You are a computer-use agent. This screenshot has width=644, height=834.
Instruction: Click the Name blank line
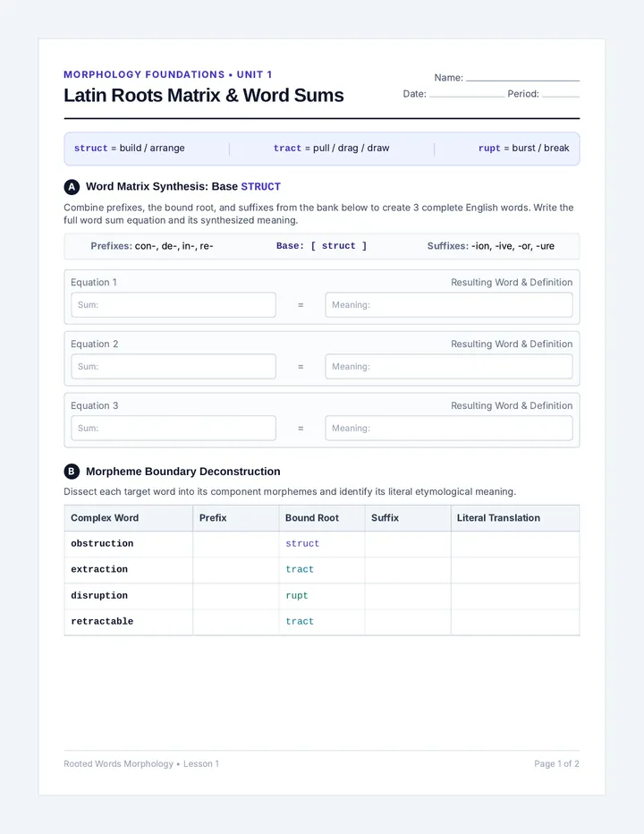(522, 80)
